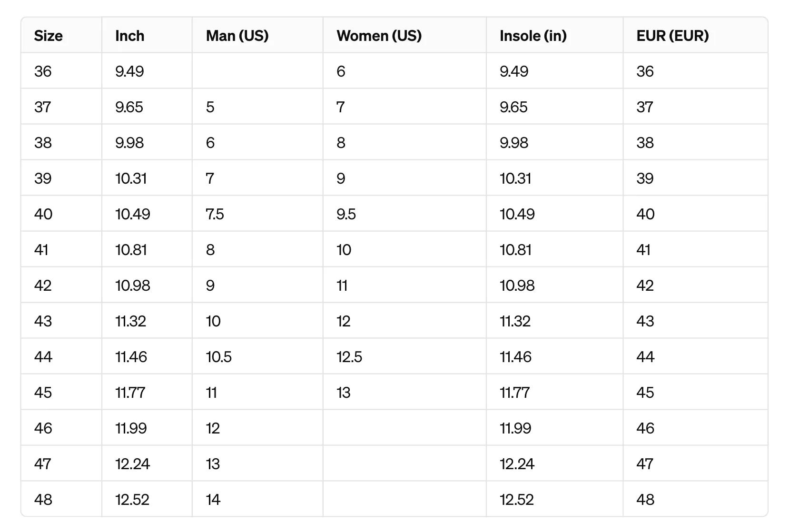Click the Insole (in) header
Viewport: 789px width, 532px height.
(533, 36)
